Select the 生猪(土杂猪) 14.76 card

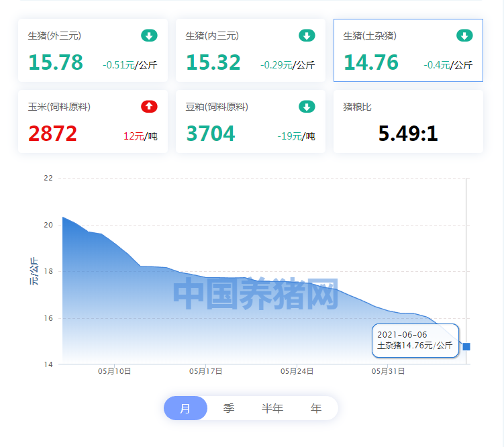tap(408, 50)
